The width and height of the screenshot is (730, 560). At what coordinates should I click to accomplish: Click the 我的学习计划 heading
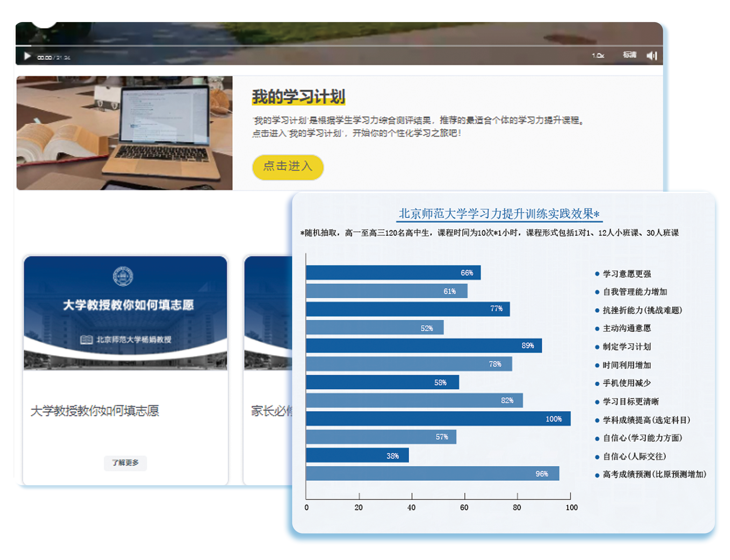[298, 97]
